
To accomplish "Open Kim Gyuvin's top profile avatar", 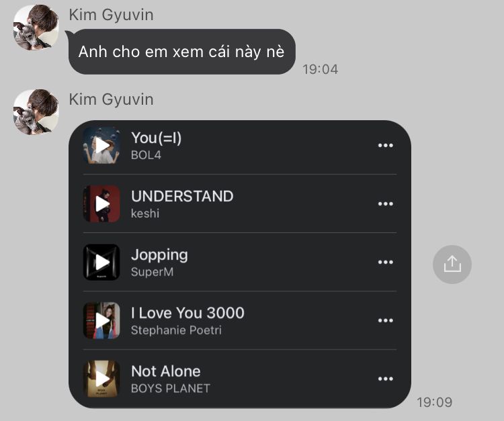I will pyautogui.click(x=36, y=28).
